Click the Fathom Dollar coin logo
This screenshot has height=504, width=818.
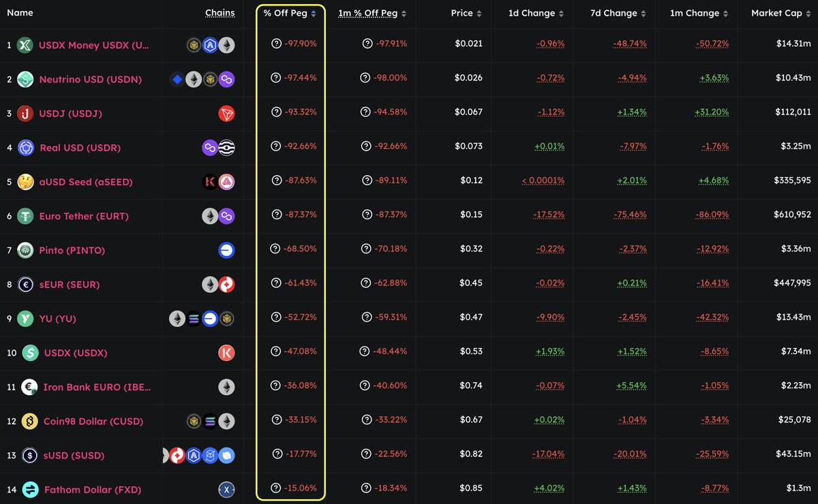(x=30, y=489)
